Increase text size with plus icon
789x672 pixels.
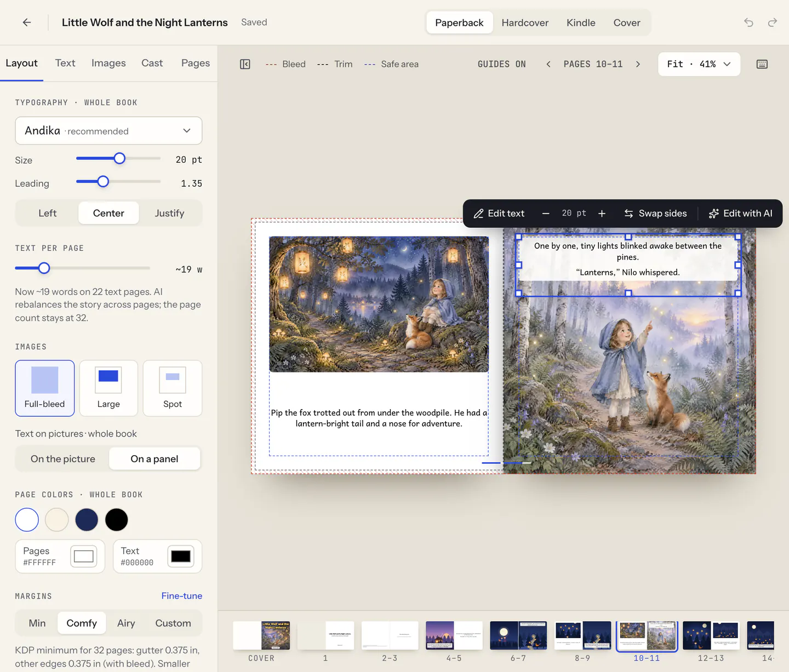[602, 214]
